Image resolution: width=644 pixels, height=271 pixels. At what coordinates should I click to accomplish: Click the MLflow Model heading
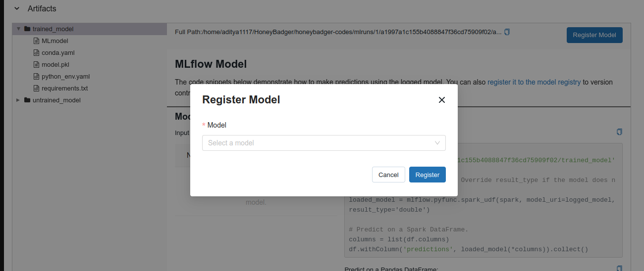tap(211, 64)
